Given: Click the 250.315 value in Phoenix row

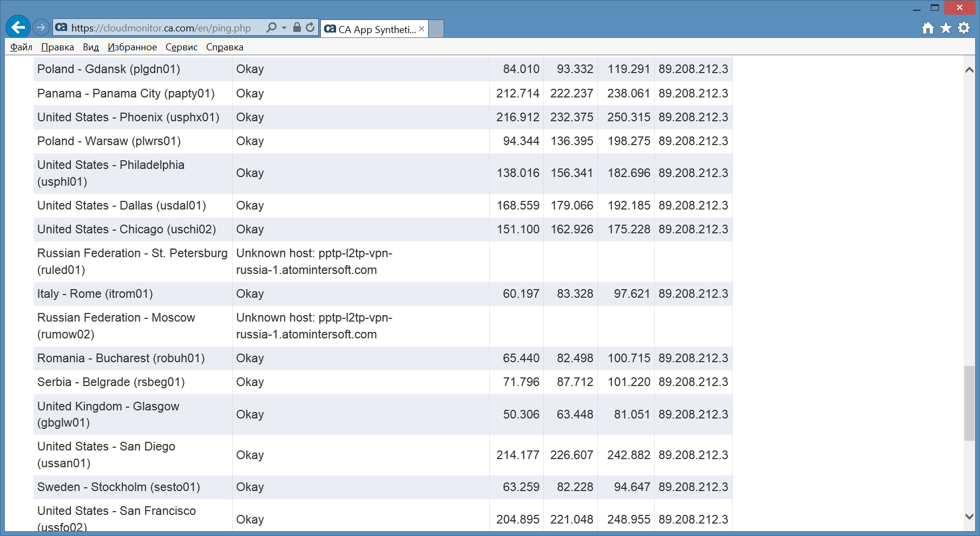Looking at the screenshot, I should [629, 117].
